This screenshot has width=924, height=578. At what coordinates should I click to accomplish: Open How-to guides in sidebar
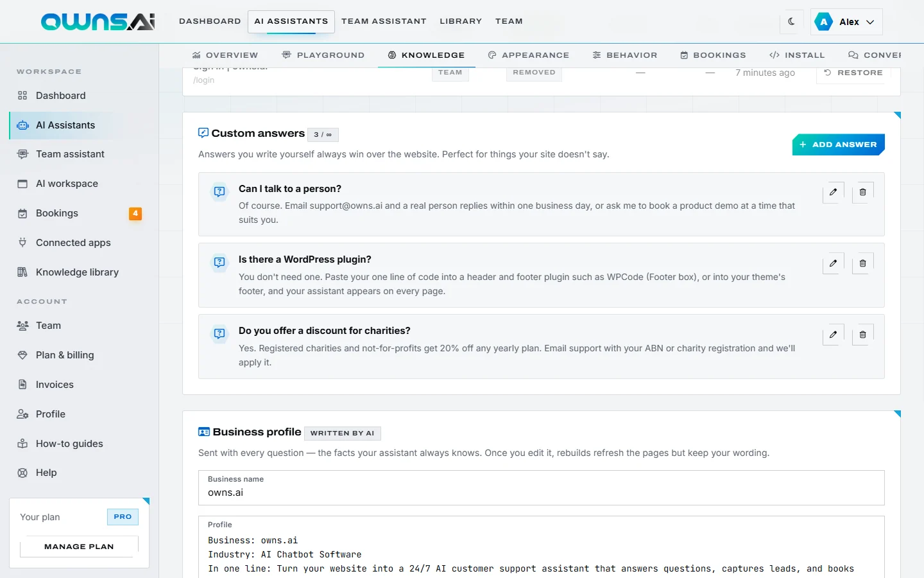pyautogui.click(x=79, y=444)
